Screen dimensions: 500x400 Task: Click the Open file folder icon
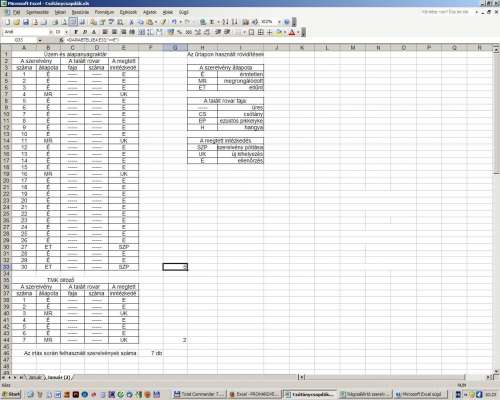pyautogui.click(x=16, y=22)
